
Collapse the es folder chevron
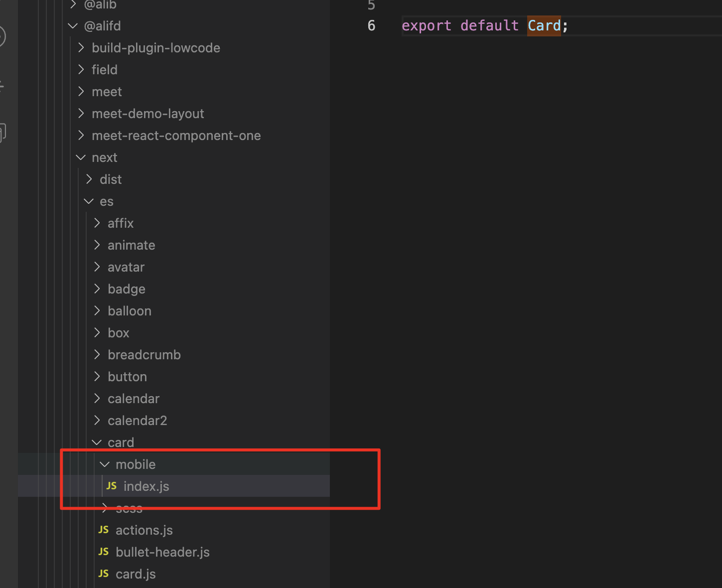pyautogui.click(x=89, y=201)
